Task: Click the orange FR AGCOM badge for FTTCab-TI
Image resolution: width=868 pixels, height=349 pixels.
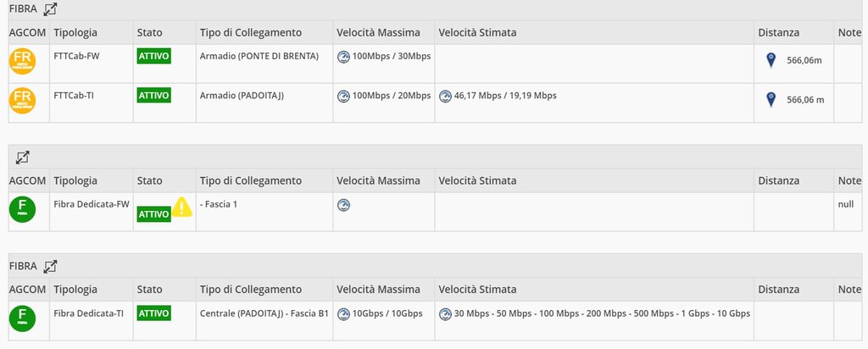Action: (22, 100)
